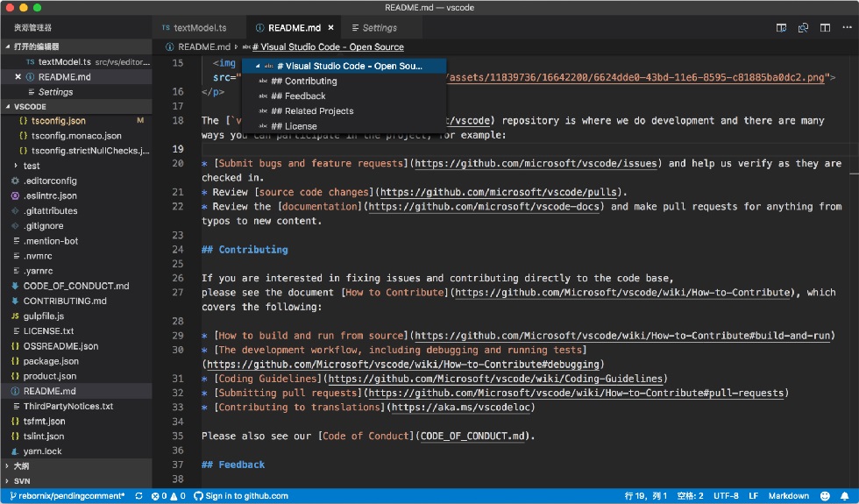Click the git branch rebornix/pendingcomment

tap(67, 496)
